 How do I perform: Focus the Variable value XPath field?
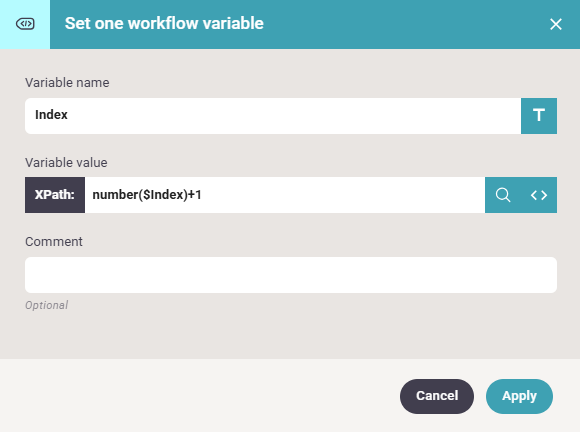tap(285, 195)
